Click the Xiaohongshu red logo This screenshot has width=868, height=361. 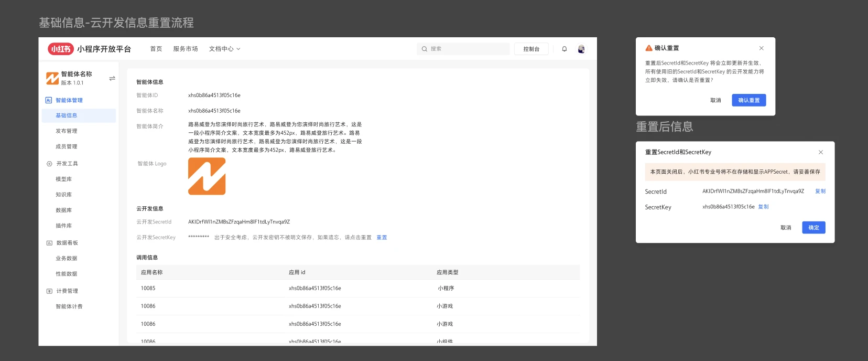[61, 49]
